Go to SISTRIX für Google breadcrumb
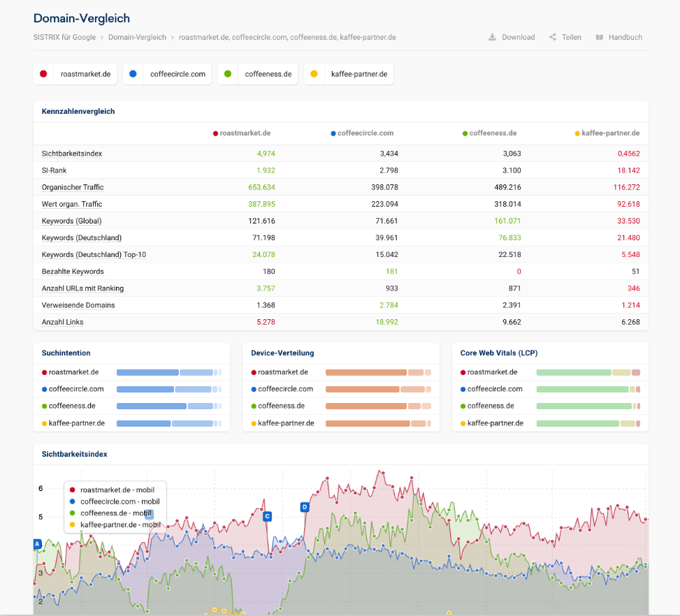This screenshot has width=680, height=616. pyautogui.click(x=64, y=37)
